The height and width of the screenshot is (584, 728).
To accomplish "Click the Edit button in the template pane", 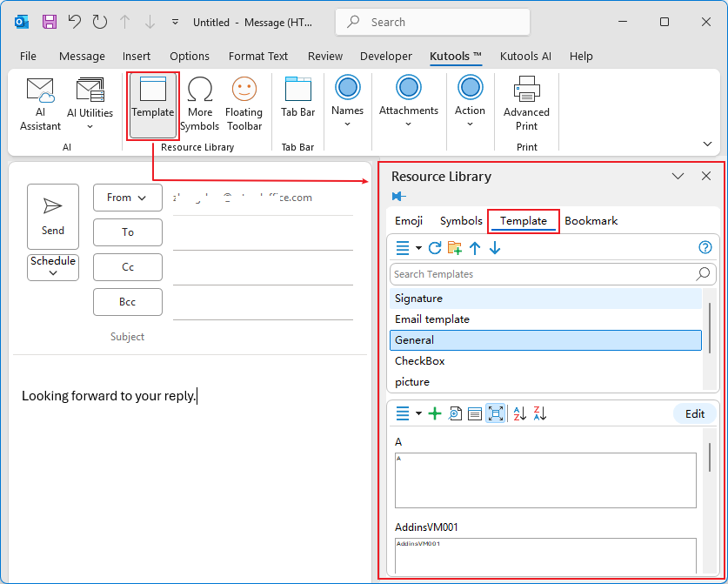I will 694,413.
